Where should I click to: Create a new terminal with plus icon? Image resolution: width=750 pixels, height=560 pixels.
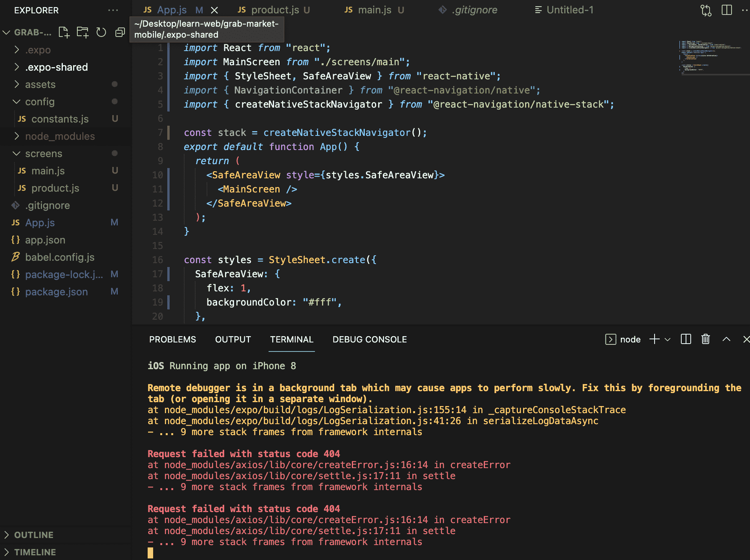coord(654,339)
